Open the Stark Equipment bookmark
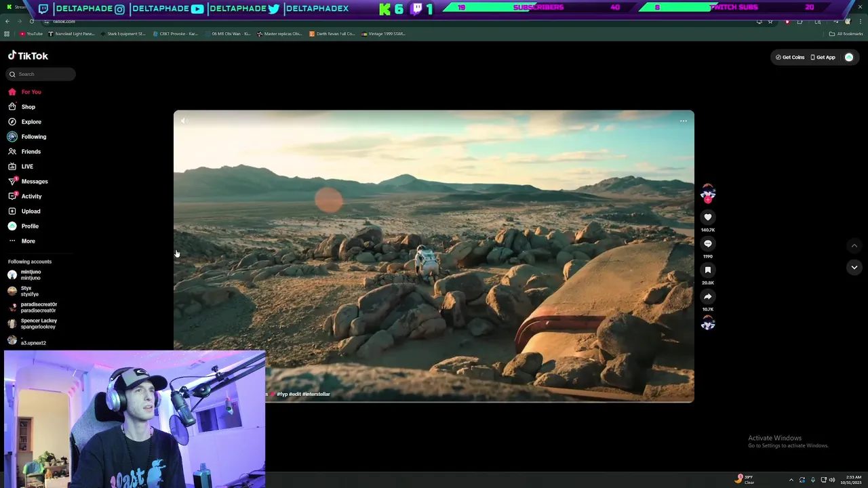Image resolution: width=868 pixels, height=488 pixels. [x=123, y=34]
